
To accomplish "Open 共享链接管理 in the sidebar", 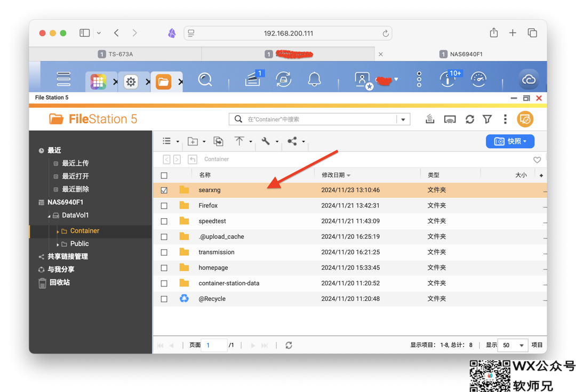I will coord(68,257).
